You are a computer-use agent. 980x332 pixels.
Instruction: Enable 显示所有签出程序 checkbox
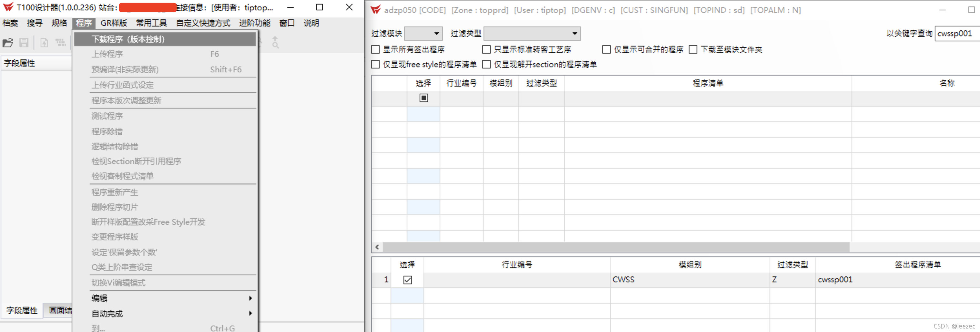pyautogui.click(x=375, y=49)
